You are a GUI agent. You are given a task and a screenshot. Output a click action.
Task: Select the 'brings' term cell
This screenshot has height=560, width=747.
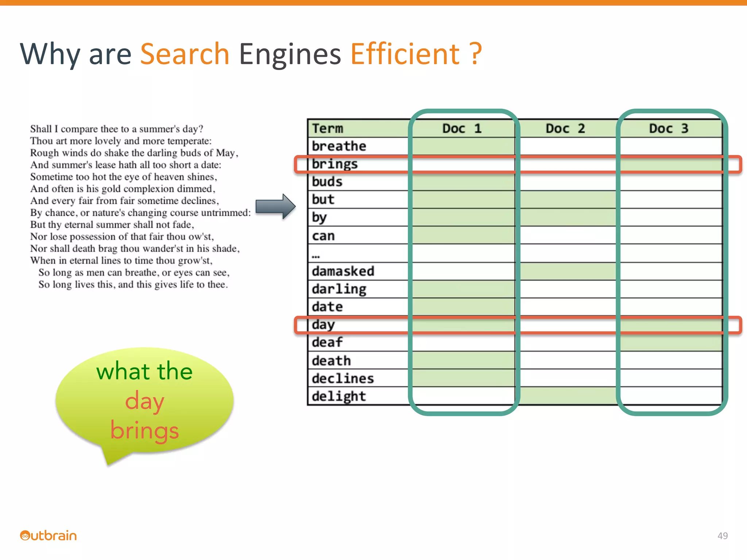pos(359,164)
